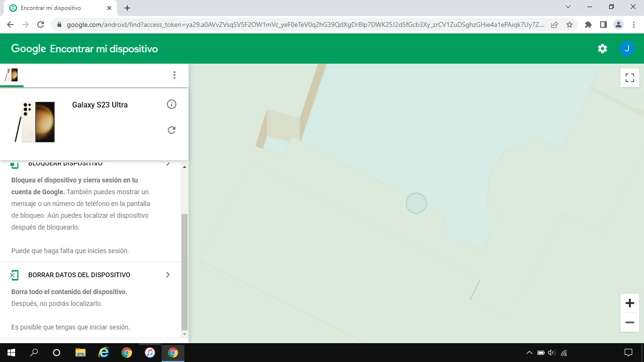644x362 pixels.
Task: Click Borrar datos del dispositivo option
Action: coord(79,275)
